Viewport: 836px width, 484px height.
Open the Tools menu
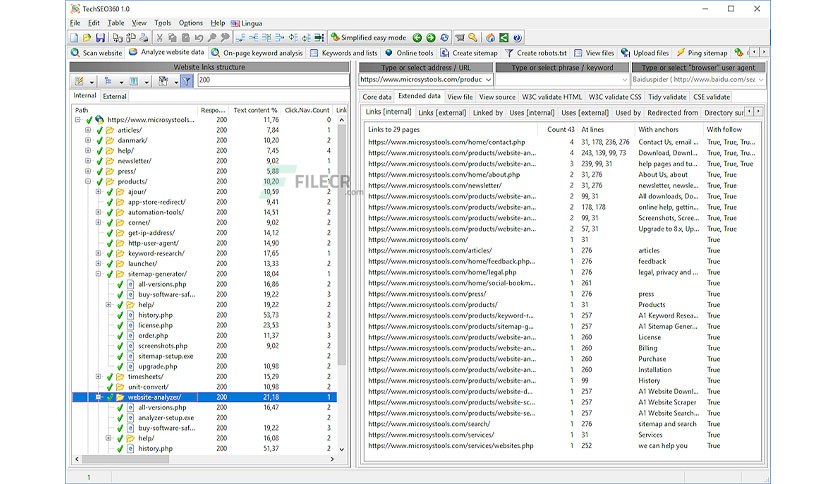click(x=163, y=23)
